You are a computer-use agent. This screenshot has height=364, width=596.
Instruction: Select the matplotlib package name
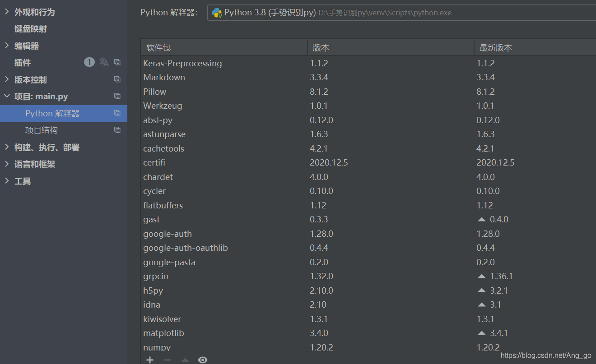[x=163, y=333]
